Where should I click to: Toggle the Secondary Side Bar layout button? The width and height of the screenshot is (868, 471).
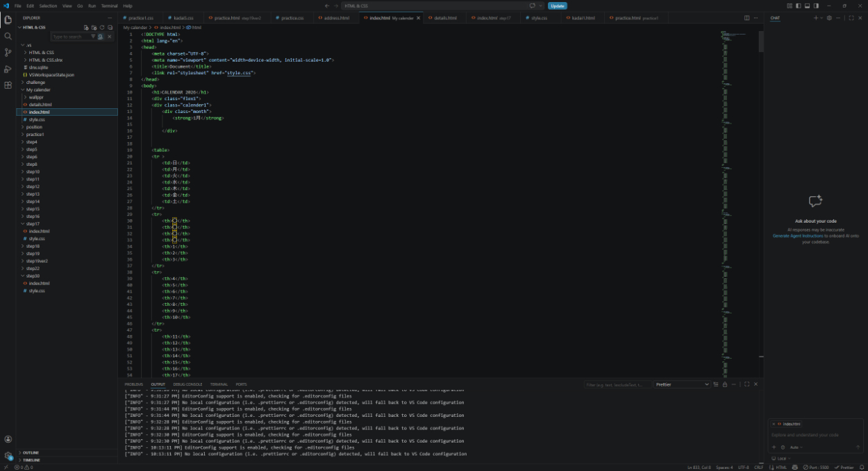[x=815, y=6]
